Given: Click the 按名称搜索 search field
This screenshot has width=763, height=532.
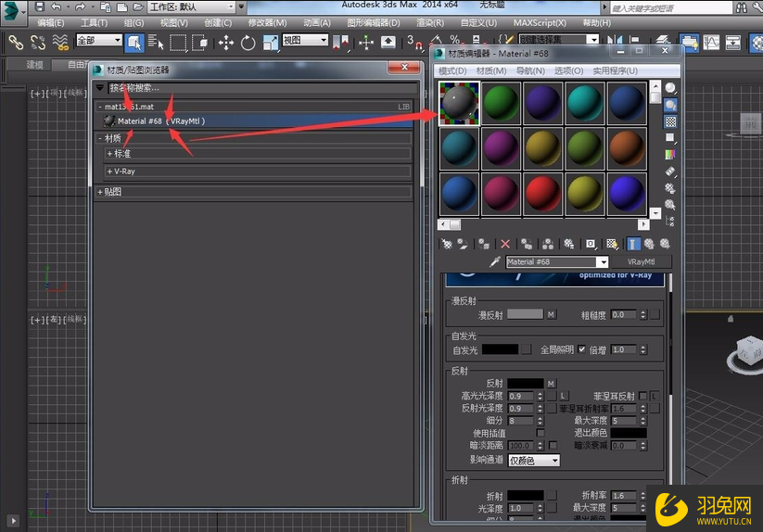Looking at the screenshot, I should (x=262, y=88).
